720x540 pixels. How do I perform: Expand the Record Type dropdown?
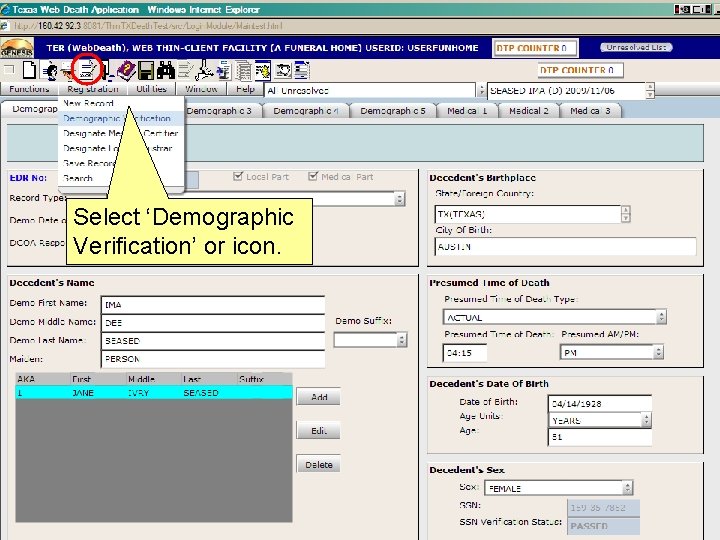pos(399,199)
